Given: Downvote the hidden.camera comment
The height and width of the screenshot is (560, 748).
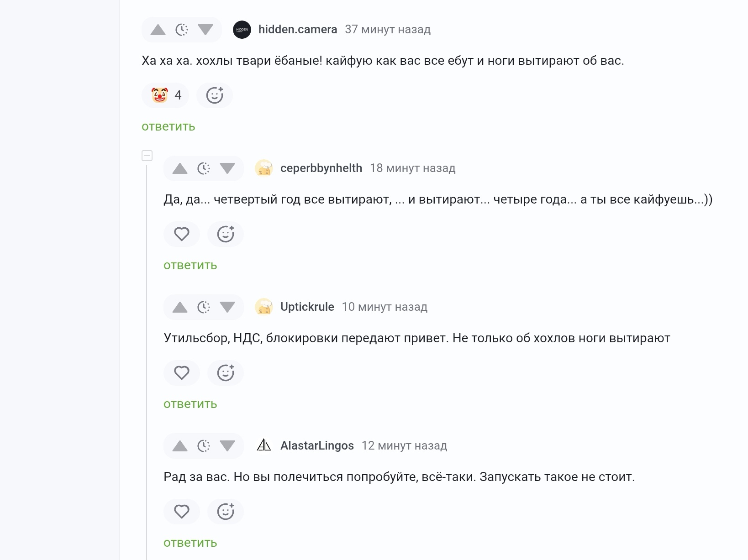Looking at the screenshot, I should (205, 30).
